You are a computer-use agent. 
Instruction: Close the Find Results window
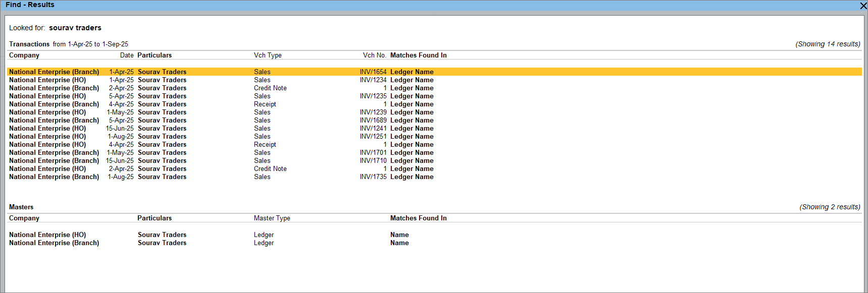click(863, 6)
